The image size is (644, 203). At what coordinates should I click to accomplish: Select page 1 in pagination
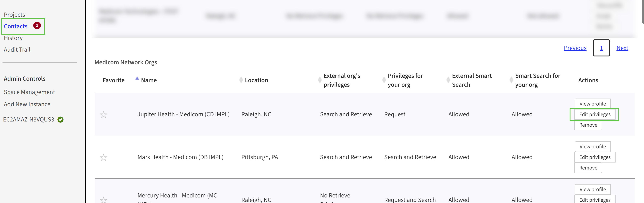pos(601,48)
